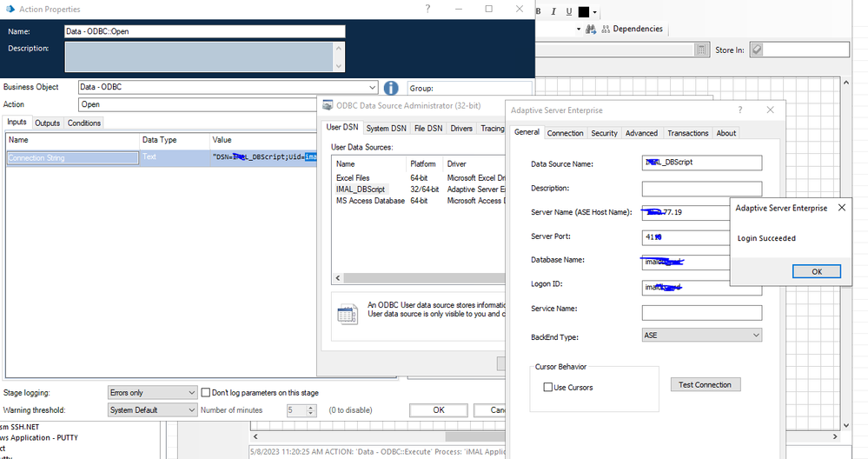Click the help question mark in Action Properties

click(x=428, y=9)
